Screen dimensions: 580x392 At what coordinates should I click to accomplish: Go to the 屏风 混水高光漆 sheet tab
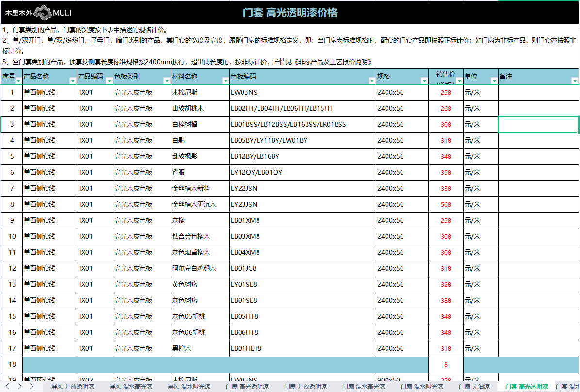click(x=131, y=387)
